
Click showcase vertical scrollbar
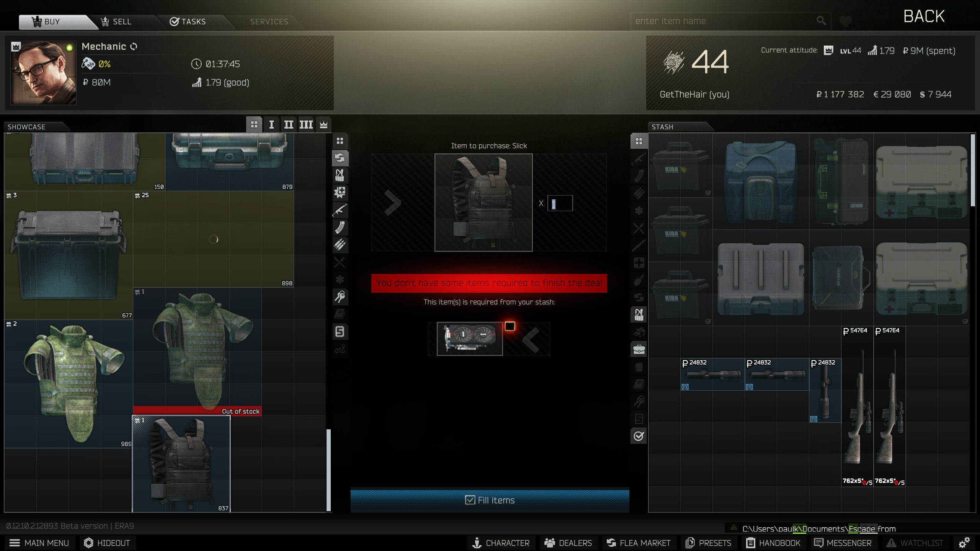[328, 470]
